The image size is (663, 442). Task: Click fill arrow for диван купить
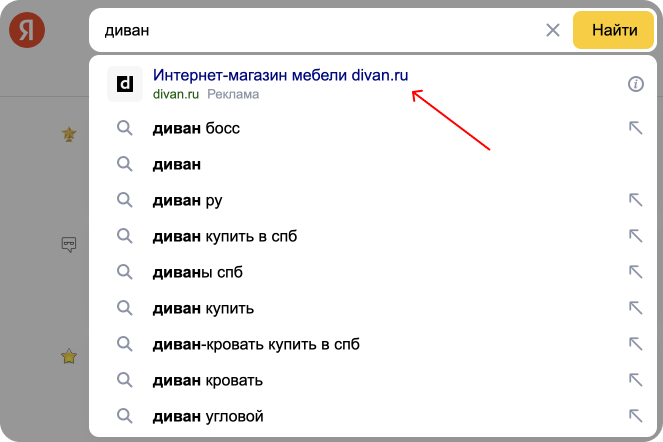coord(636,308)
